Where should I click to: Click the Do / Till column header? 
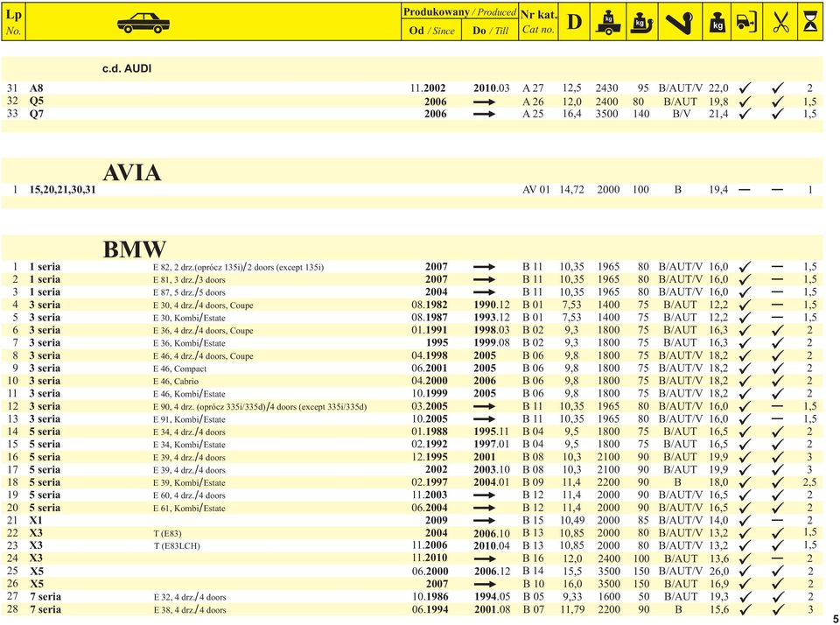490,31
